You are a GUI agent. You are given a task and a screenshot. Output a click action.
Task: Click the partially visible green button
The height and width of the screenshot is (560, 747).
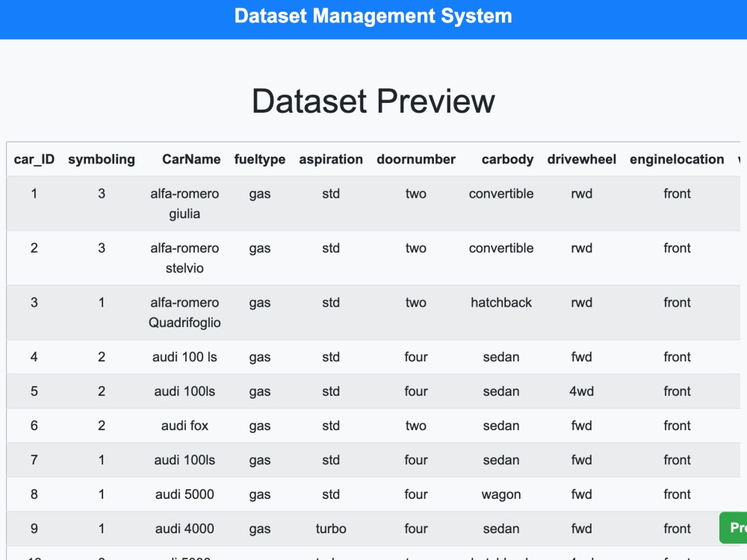[x=734, y=528]
